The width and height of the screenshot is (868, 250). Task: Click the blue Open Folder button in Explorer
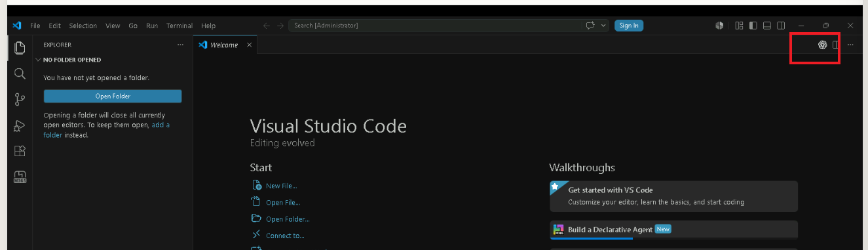[113, 96]
